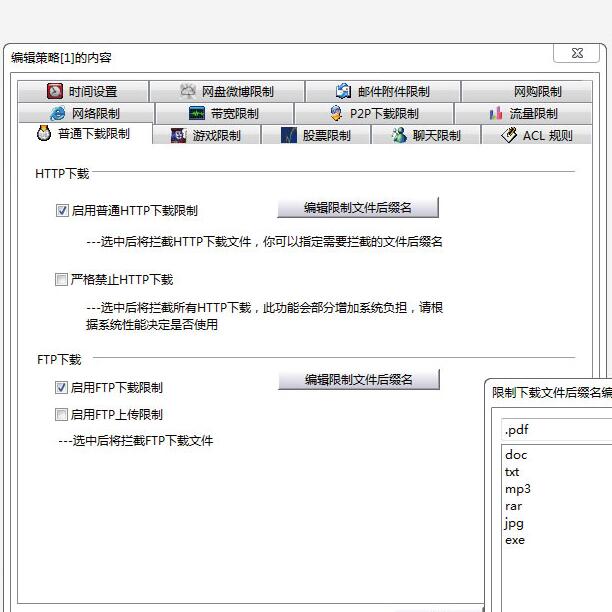The width and height of the screenshot is (612, 612).
Task: Click the cloud icon on 网盘微博限制 tab
Action: coord(188,91)
